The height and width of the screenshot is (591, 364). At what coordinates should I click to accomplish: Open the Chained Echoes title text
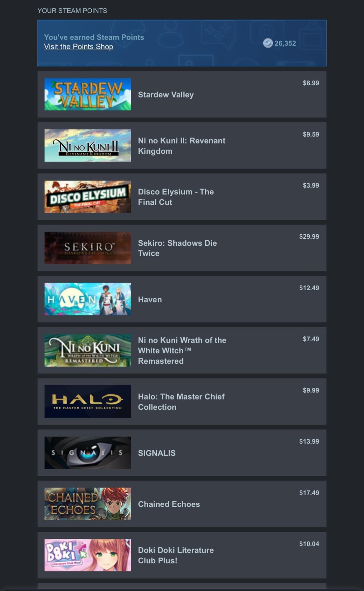(x=169, y=504)
